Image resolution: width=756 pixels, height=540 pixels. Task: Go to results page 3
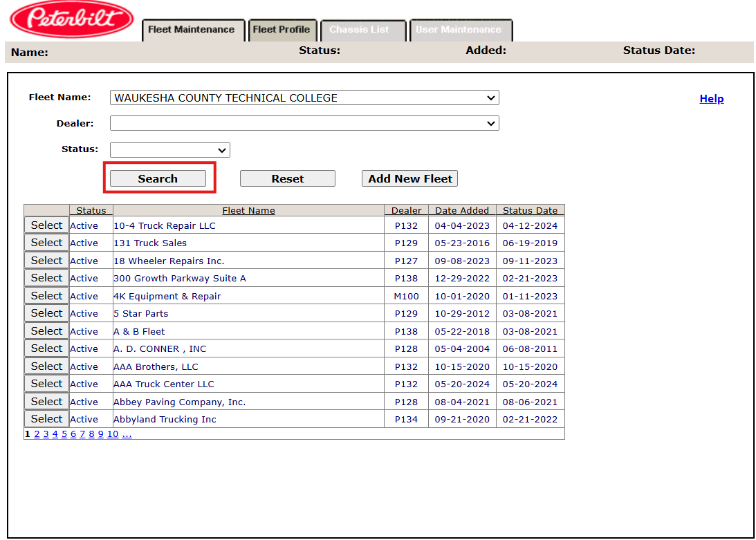(x=46, y=434)
